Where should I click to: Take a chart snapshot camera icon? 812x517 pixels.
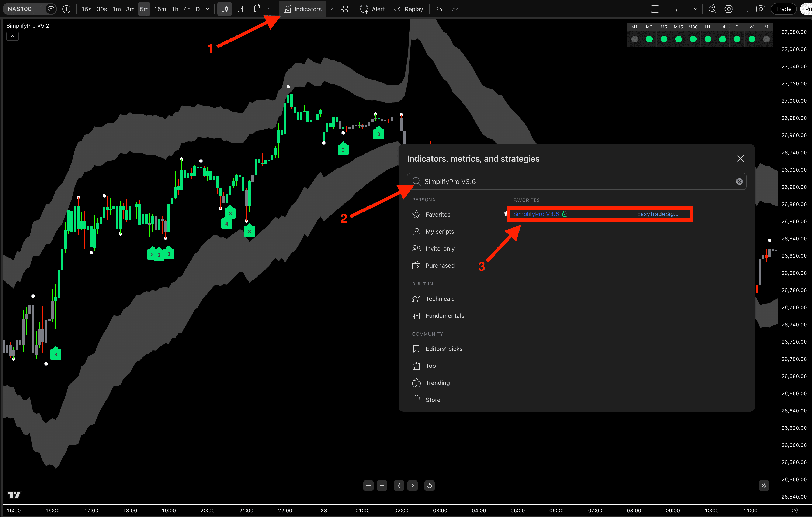coord(760,9)
